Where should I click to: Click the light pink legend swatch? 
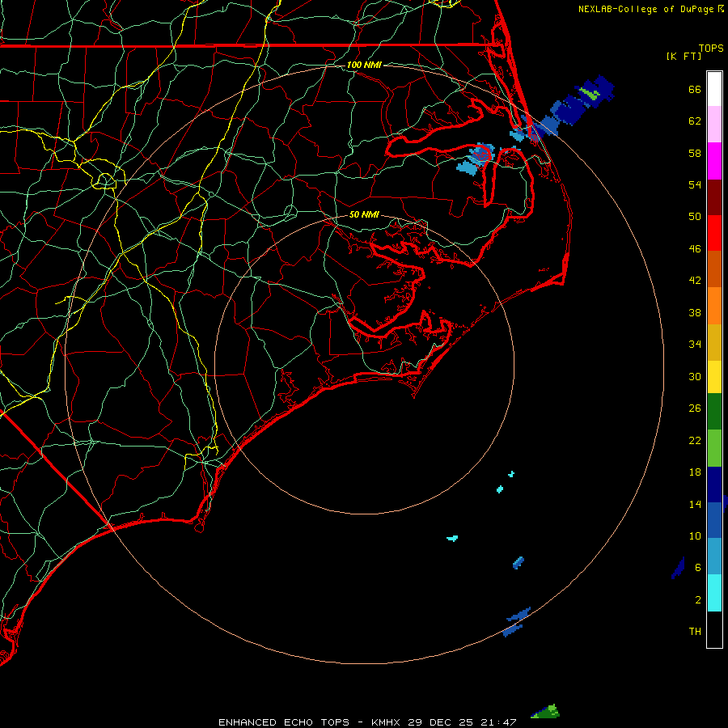point(714,124)
